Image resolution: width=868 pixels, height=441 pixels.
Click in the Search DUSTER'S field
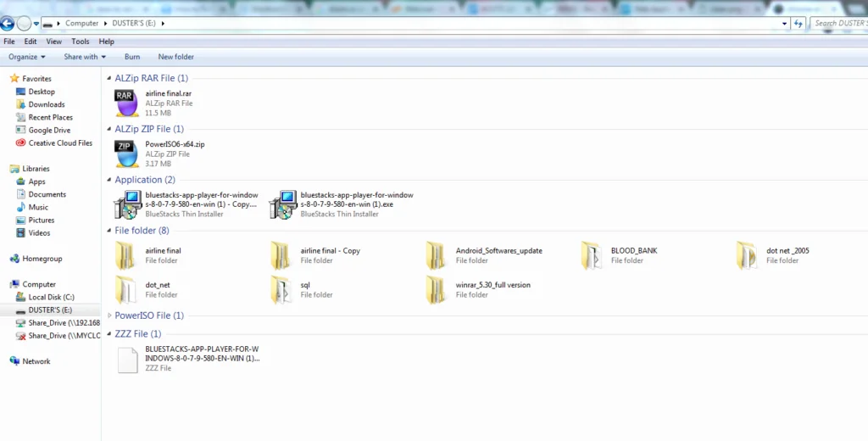[x=838, y=23]
